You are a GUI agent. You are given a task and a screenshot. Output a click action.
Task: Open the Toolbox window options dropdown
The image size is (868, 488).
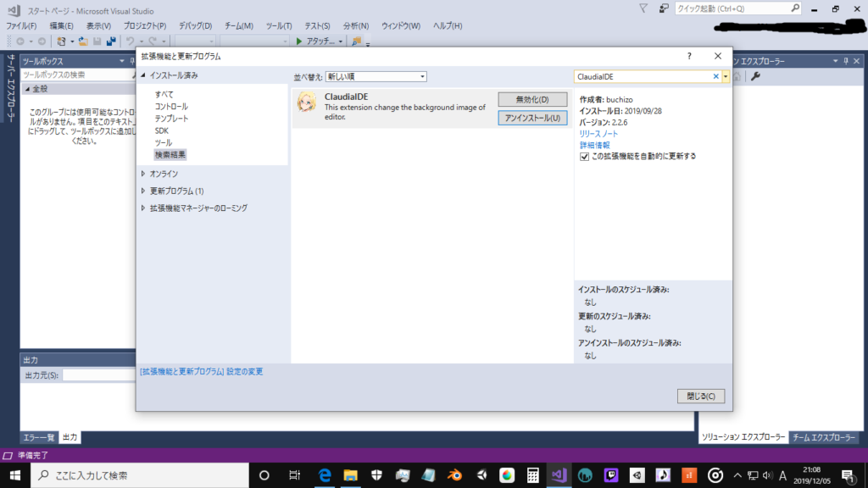(x=122, y=61)
